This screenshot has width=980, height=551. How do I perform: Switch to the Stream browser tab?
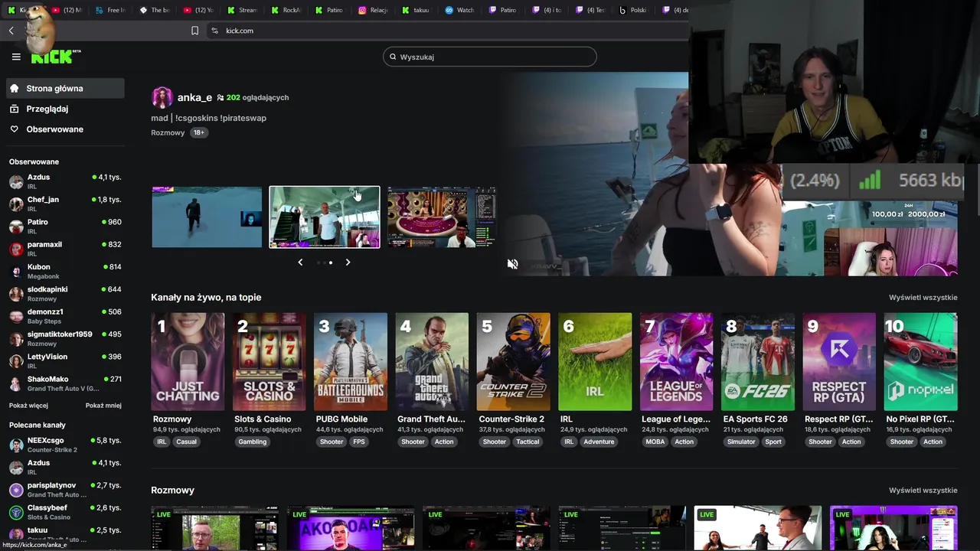(x=242, y=10)
